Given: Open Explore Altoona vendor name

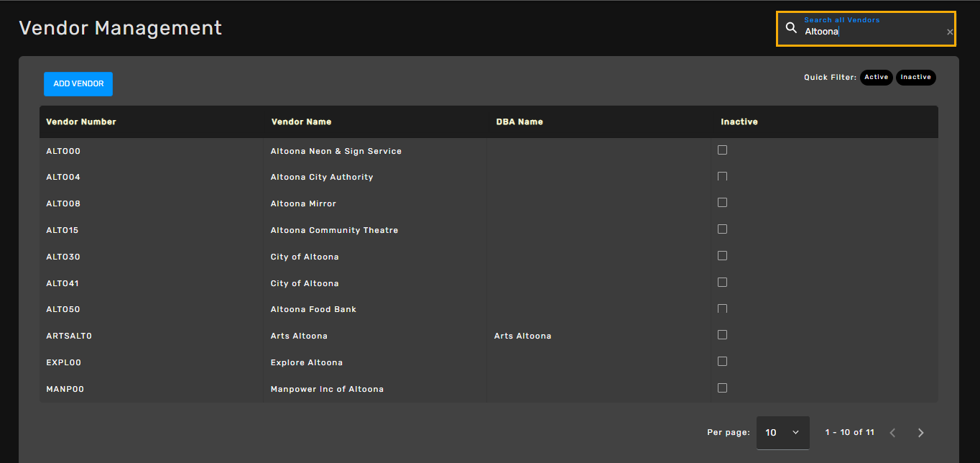Looking at the screenshot, I should (307, 363).
